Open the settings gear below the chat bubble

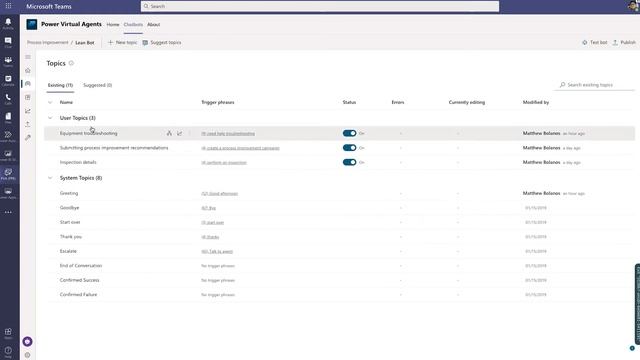pos(27,355)
